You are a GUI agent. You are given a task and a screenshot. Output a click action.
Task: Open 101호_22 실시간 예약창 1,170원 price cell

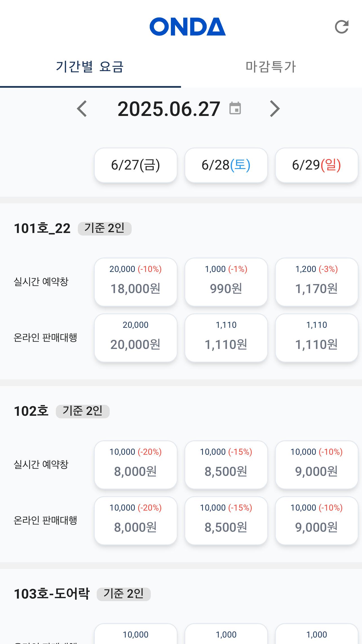pos(317,282)
